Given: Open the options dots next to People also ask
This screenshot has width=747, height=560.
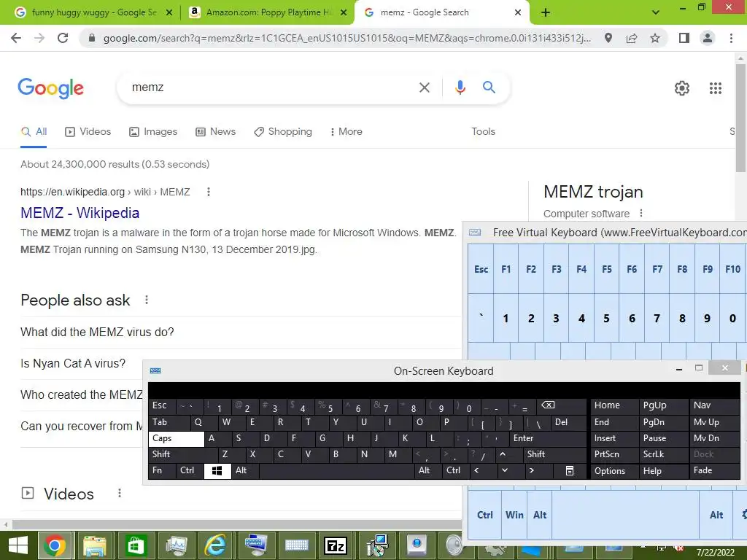Looking at the screenshot, I should point(147,300).
